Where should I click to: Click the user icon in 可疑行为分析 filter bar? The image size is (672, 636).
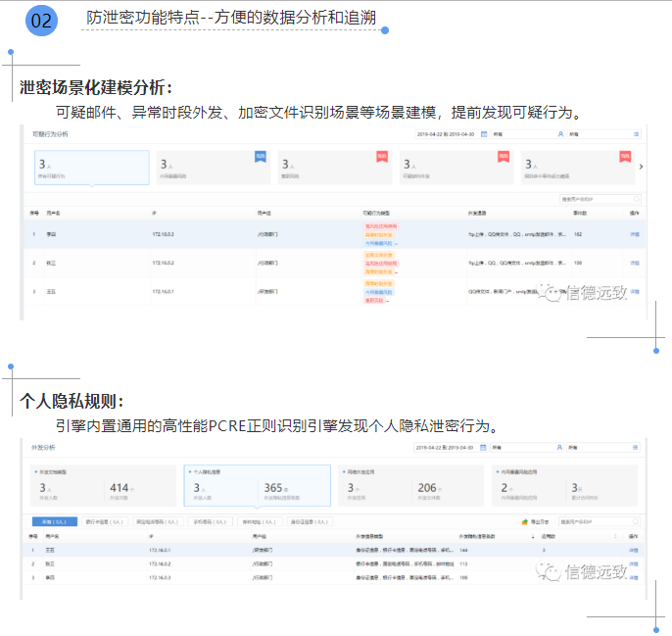coord(560,133)
